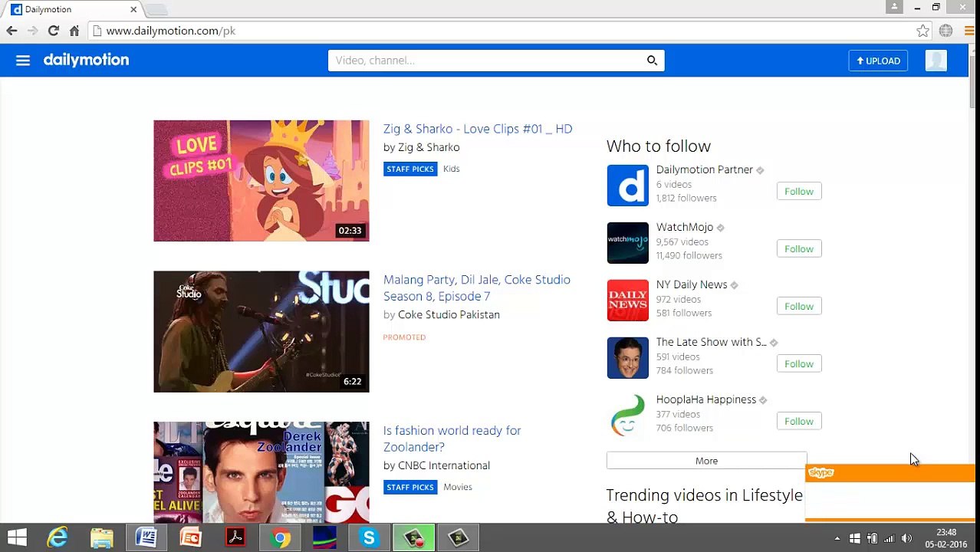The height and width of the screenshot is (552, 980).
Task: Focus the video search field
Action: (486, 61)
